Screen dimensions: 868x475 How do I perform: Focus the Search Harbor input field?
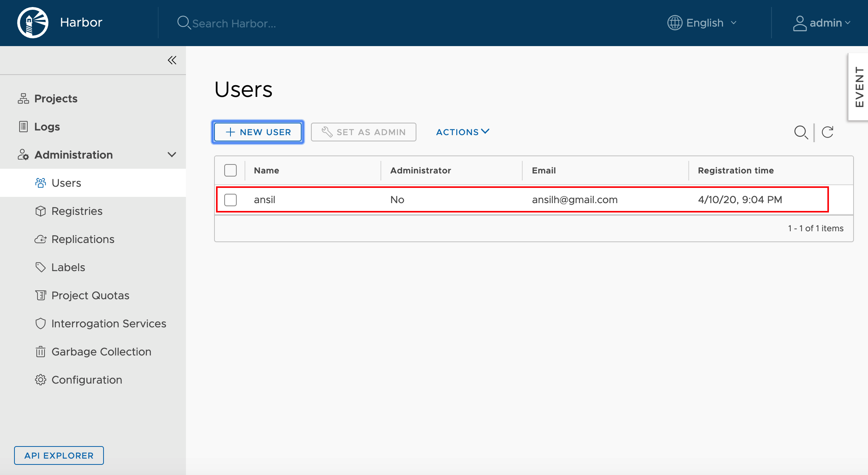[234, 23]
